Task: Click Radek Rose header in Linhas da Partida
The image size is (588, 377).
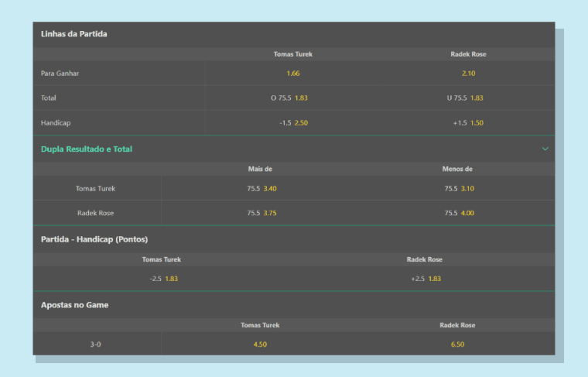Action: (x=468, y=54)
